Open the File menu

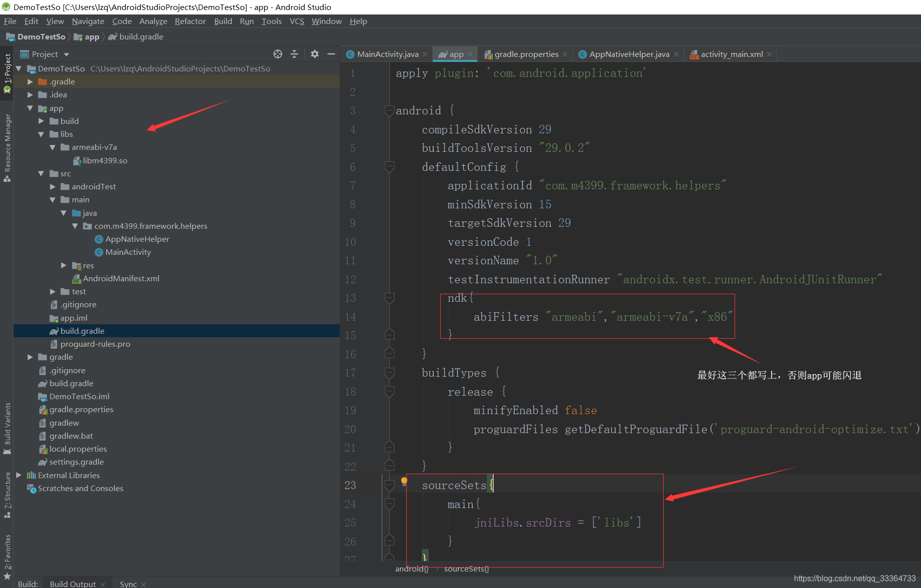(x=10, y=21)
